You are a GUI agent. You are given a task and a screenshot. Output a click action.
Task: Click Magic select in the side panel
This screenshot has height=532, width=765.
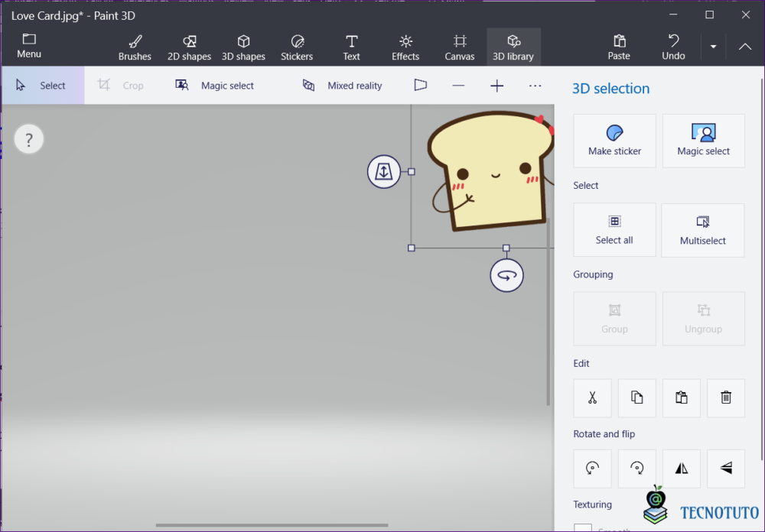point(704,141)
